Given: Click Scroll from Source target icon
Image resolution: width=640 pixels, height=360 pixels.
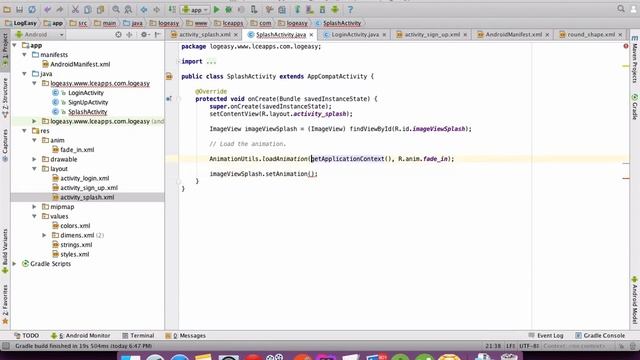Looking at the screenshot, I should [x=118, y=35].
